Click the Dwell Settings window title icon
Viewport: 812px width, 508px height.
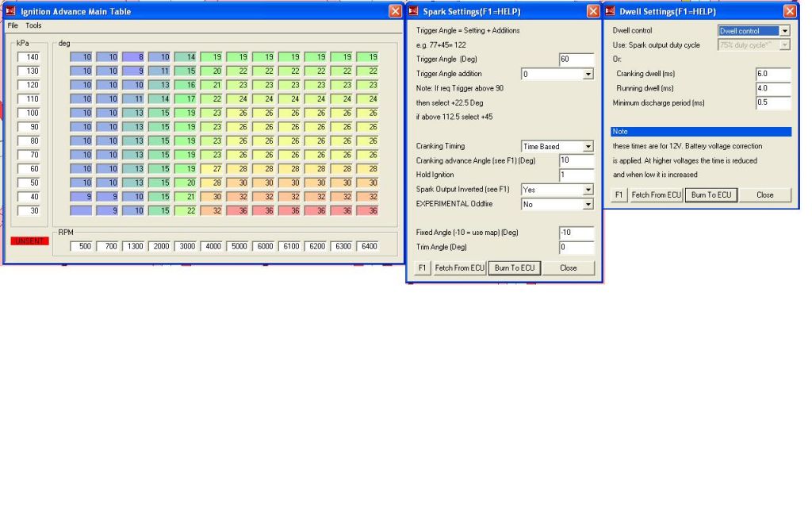(x=612, y=12)
